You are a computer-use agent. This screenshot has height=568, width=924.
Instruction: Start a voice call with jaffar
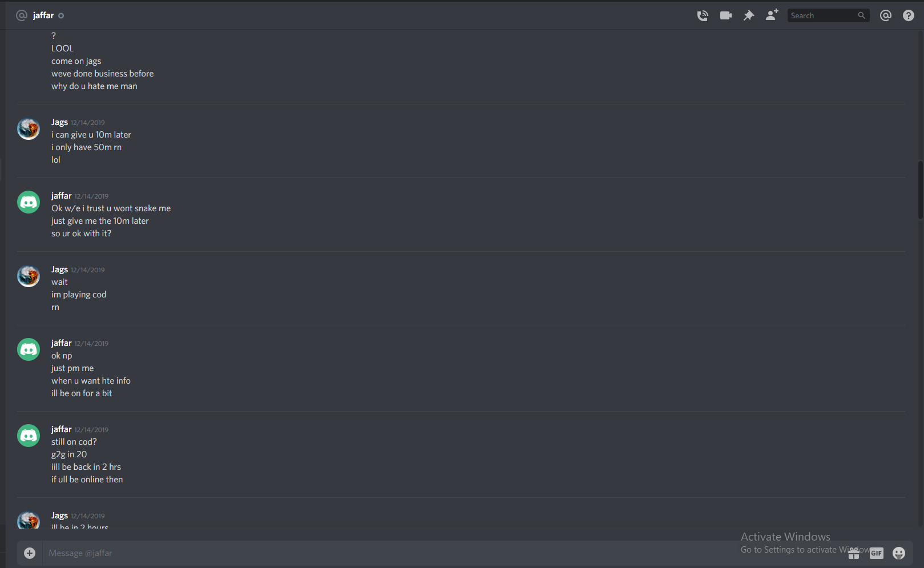[x=703, y=15]
